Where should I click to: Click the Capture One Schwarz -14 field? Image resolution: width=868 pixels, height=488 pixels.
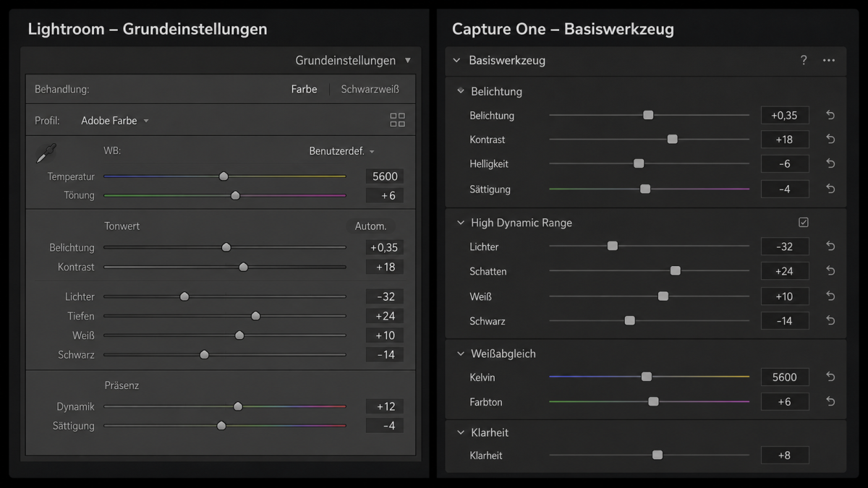[x=785, y=321]
